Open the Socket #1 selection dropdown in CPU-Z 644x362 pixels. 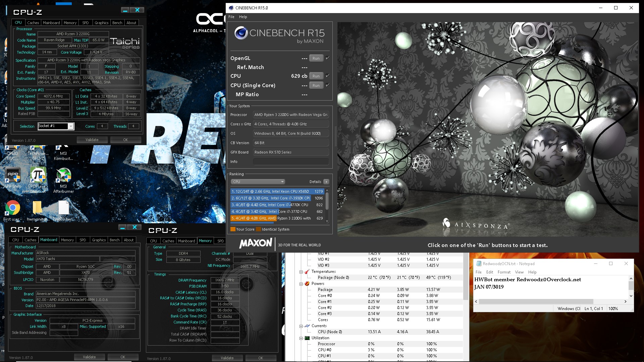71,126
